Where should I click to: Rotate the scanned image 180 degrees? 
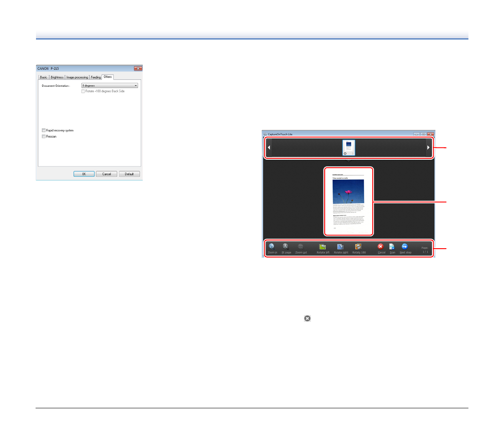(358, 247)
